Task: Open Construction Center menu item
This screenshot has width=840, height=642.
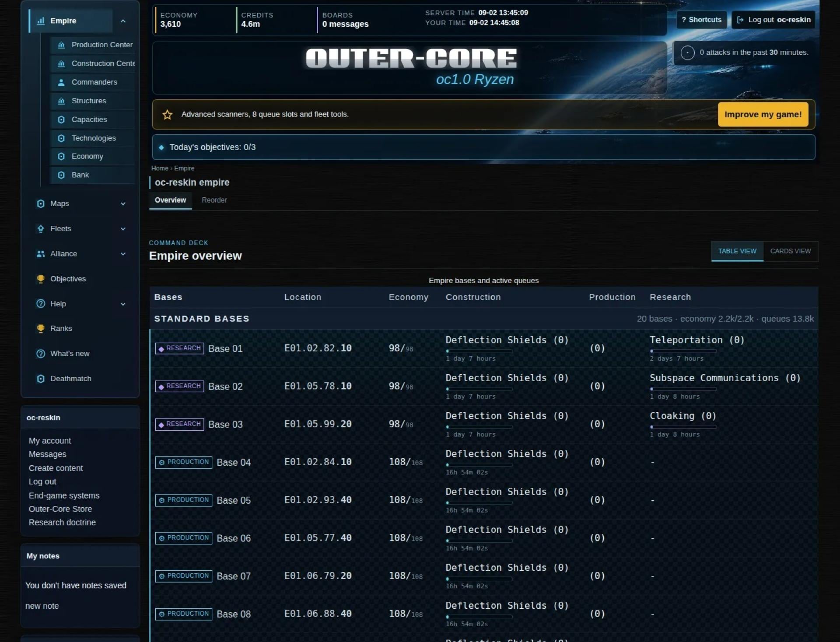Action: 93,63
